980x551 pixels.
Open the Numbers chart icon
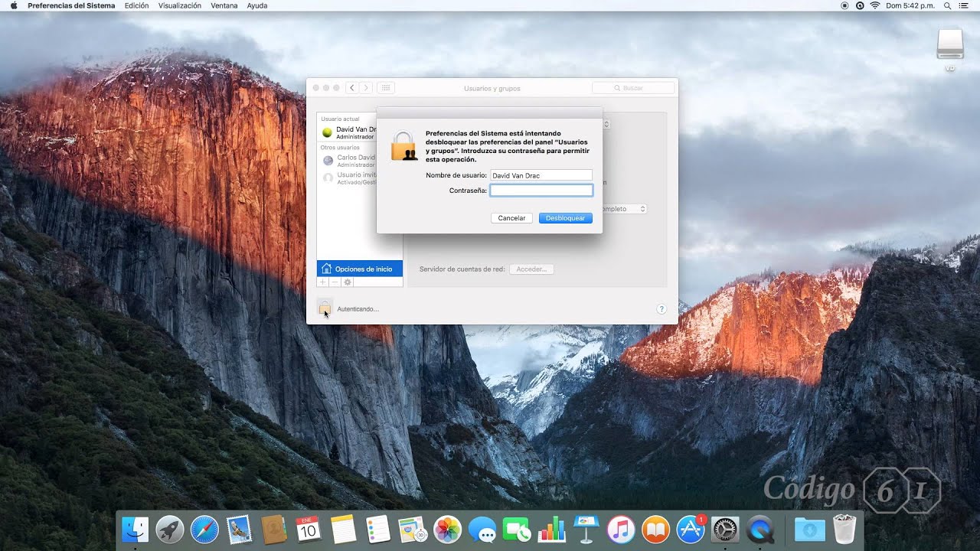coord(551,529)
